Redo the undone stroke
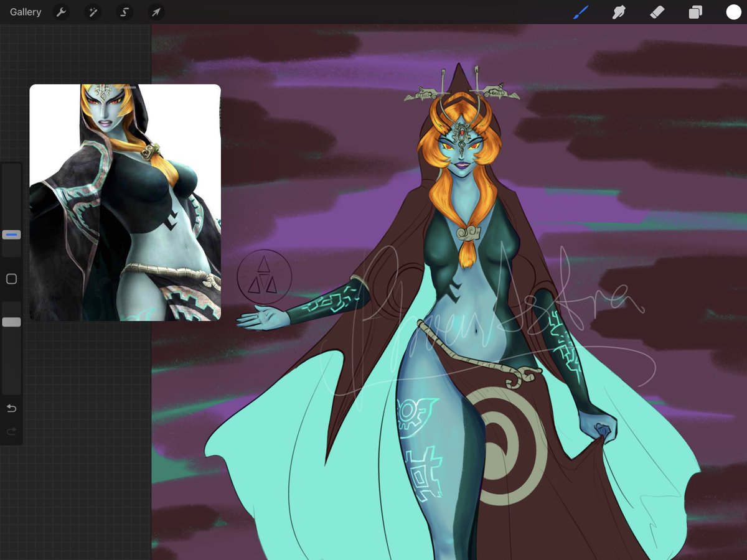 11,431
